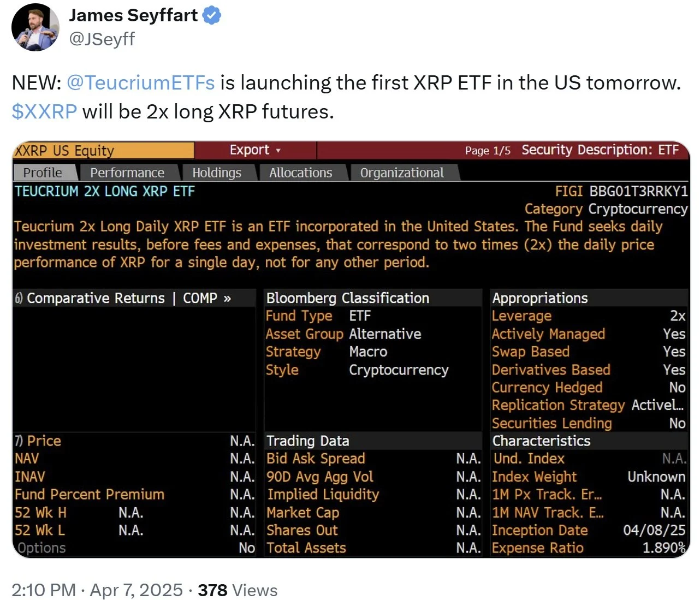Click the @JSeyff handle

[x=102, y=39]
